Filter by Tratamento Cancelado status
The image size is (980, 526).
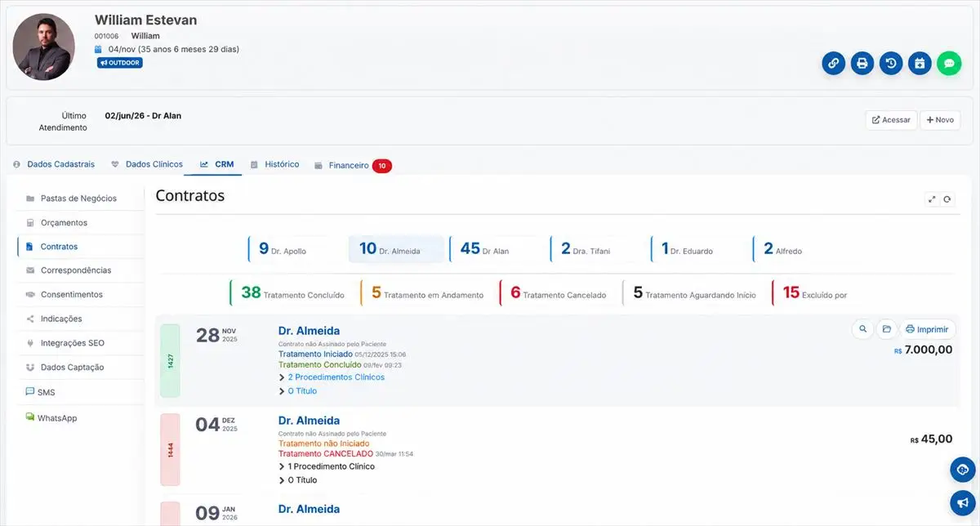coord(556,292)
